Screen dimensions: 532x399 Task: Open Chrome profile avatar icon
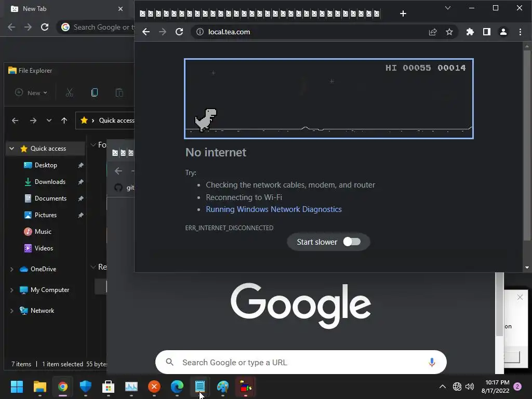[x=503, y=32]
